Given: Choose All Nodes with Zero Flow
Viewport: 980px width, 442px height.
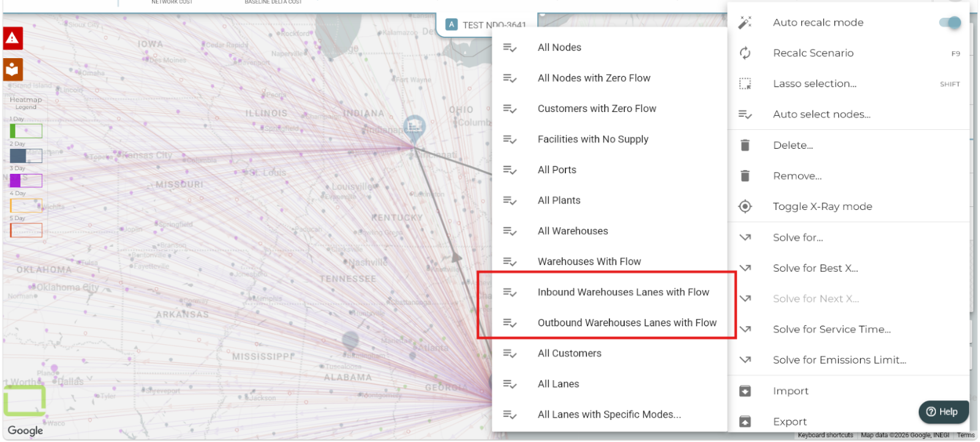Looking at the screenshot, I should pyautogui.click(x=609, y=78).
